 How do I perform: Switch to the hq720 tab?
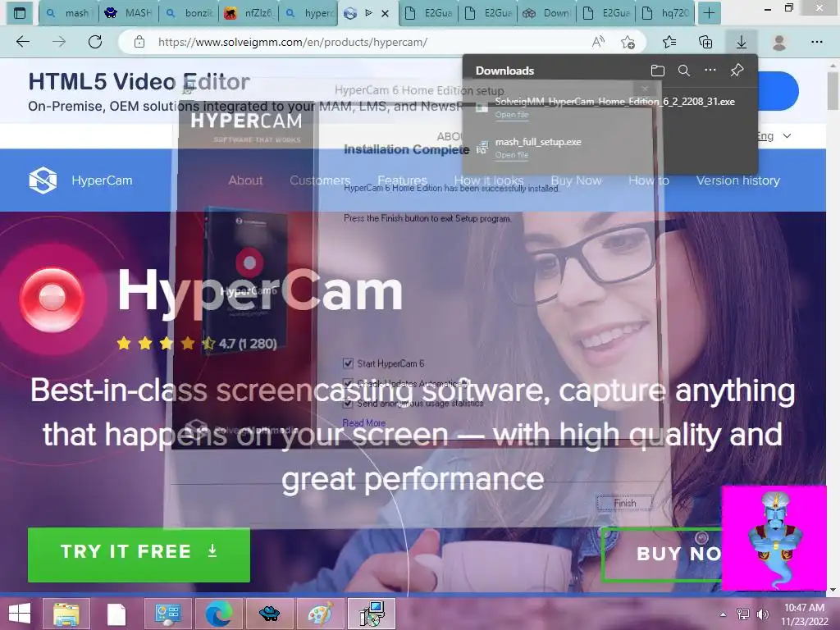point(664,13)
